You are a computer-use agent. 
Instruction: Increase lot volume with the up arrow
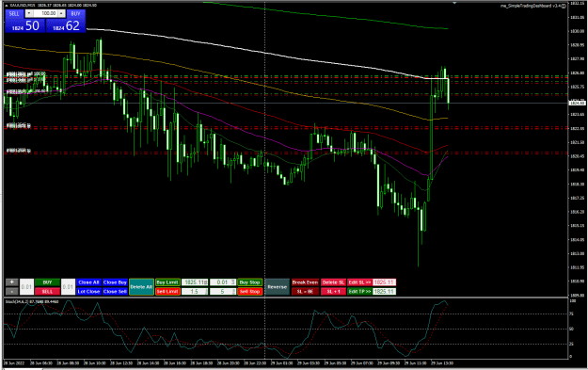(61, 13)
